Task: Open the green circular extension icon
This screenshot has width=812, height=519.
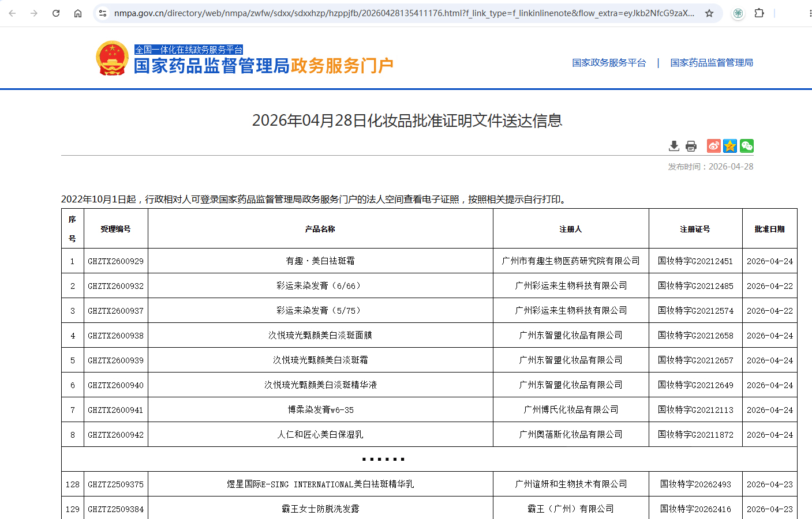Action: tap(738, 13)
